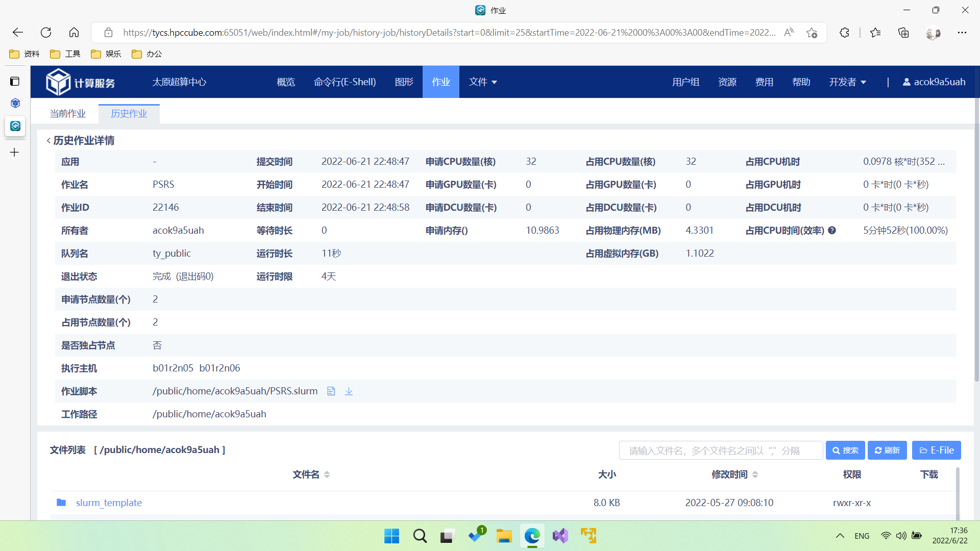Image resolution: width=980 pixels, height=551 pixels.
Task: Open the E-File button
Action: pyautogui.click(x=936, y=450)
